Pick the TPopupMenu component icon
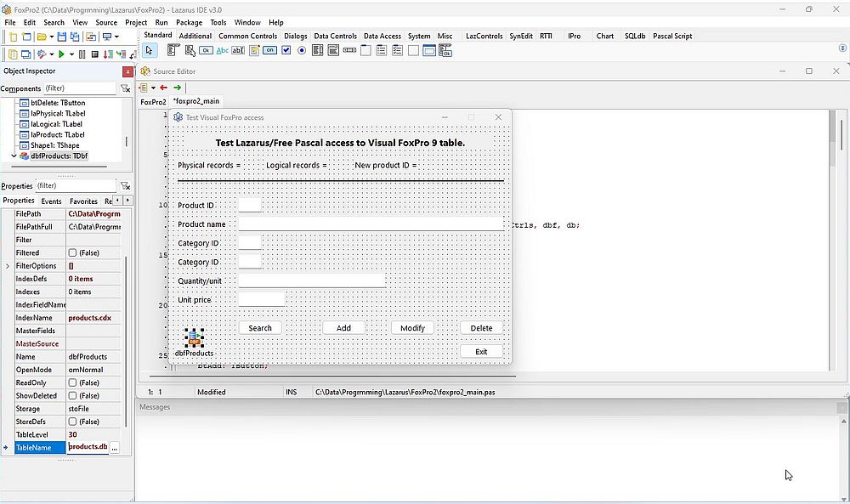This screenshot has width=850, height=504. tap(190, 50)
